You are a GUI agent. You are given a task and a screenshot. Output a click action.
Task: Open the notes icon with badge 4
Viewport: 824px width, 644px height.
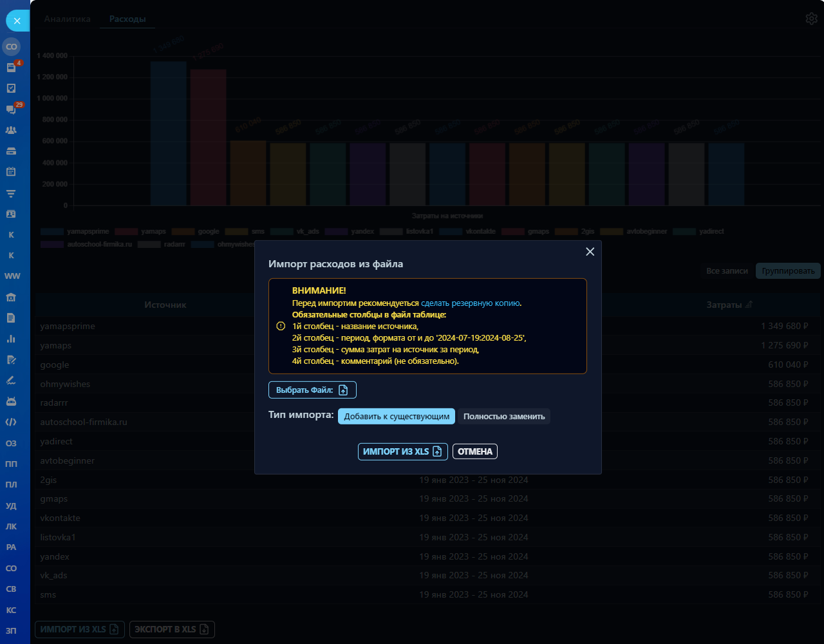click(x=11, y=68)
